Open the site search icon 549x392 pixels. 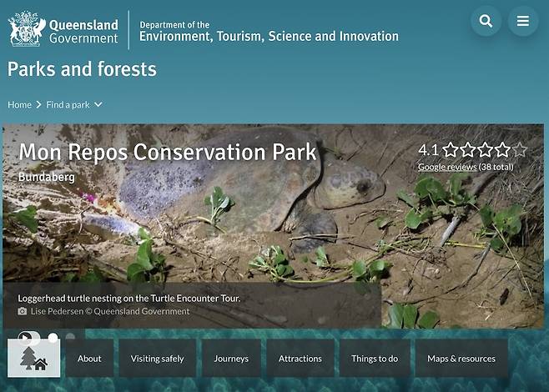tap(486, 22)
